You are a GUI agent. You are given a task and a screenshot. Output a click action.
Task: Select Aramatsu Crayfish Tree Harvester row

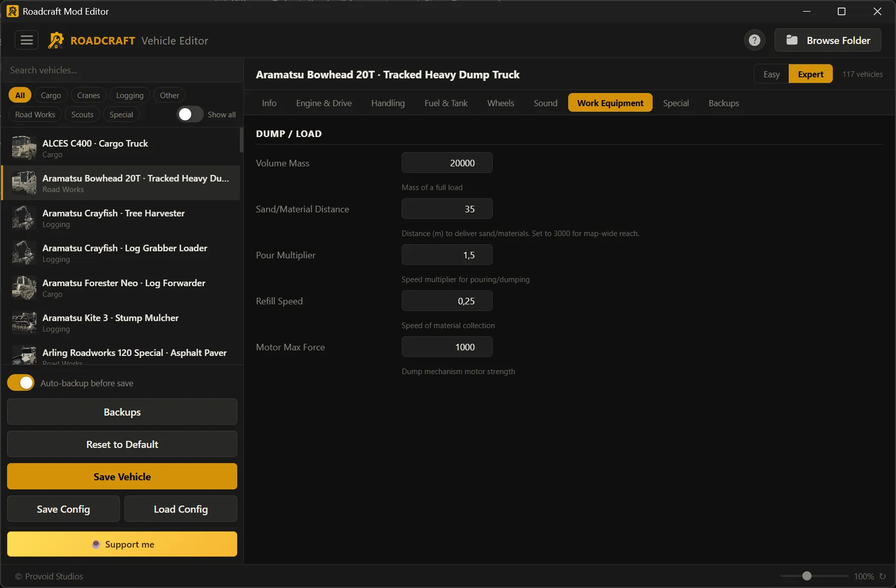[120, 218]
